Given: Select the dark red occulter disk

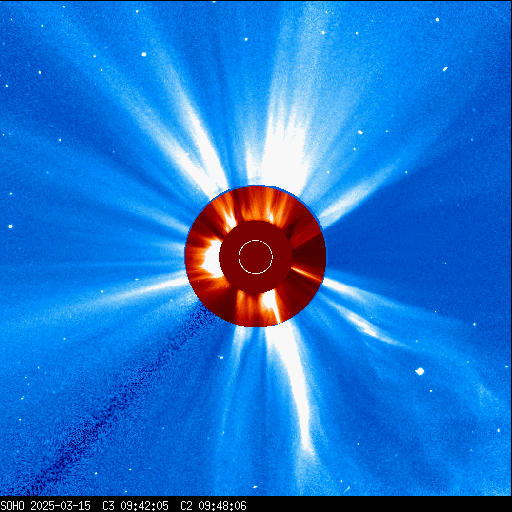Looking at the screenshot, I should pyautogui.click(x=256, y=257).
